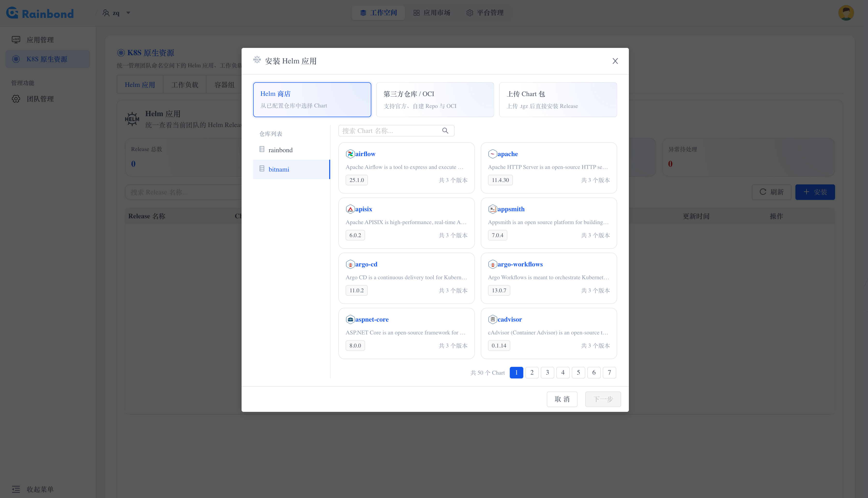The height and width of the screenshot is (498, 868).
Task: Click the 11.4.30 version tag on apache
Action: tap(500, 180)
